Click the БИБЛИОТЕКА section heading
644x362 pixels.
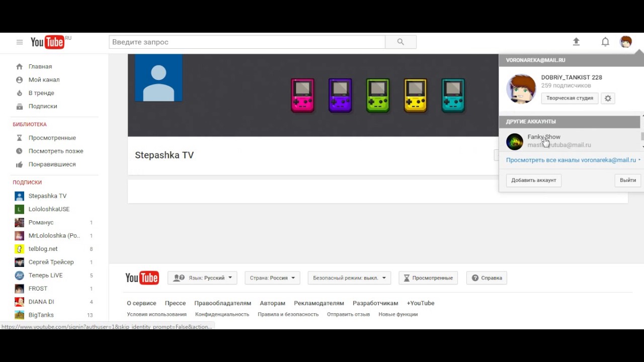[30, 124]
